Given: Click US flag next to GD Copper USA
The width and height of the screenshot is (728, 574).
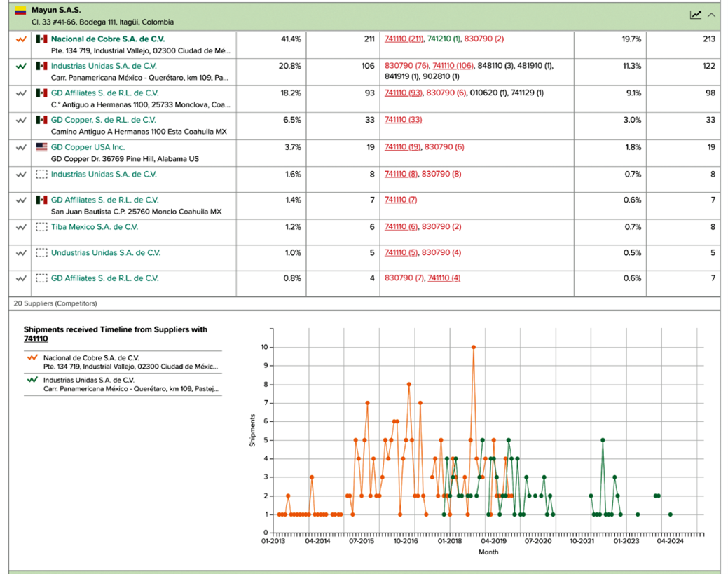Looking at the screenshot, I should click(x=42, y=147).
